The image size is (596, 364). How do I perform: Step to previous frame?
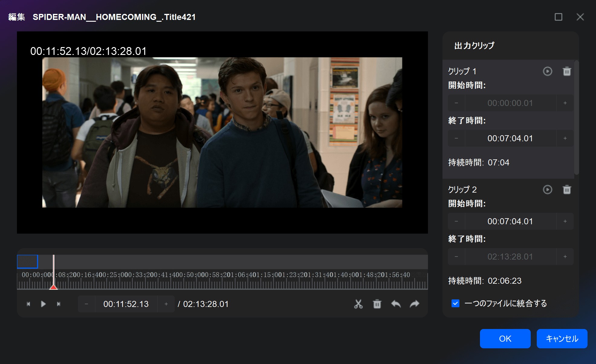click(28, 304)
